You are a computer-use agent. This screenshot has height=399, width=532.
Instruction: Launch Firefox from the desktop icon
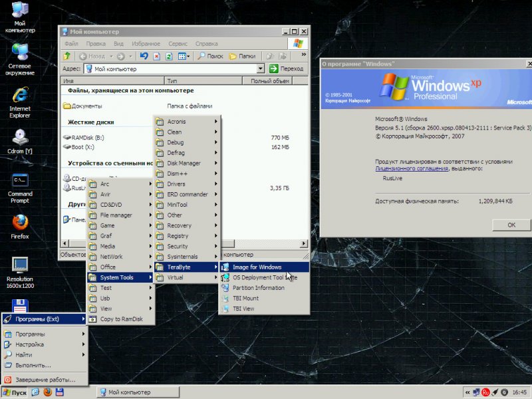(20, 227)
